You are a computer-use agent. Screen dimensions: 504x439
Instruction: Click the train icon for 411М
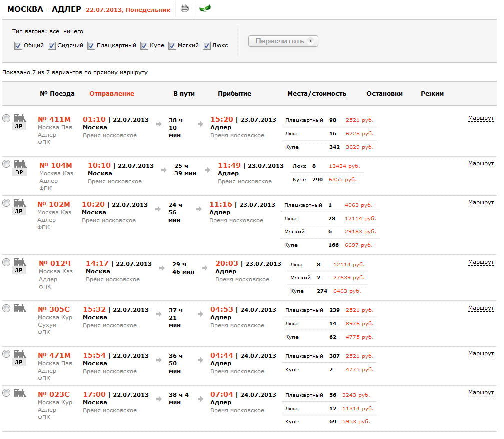[19, 117]
